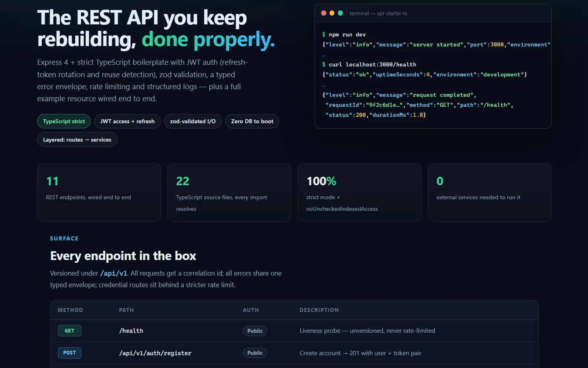588x368 pixels.
Task: Click the 'request completed' log line
Action: click(x=399, y=95)
